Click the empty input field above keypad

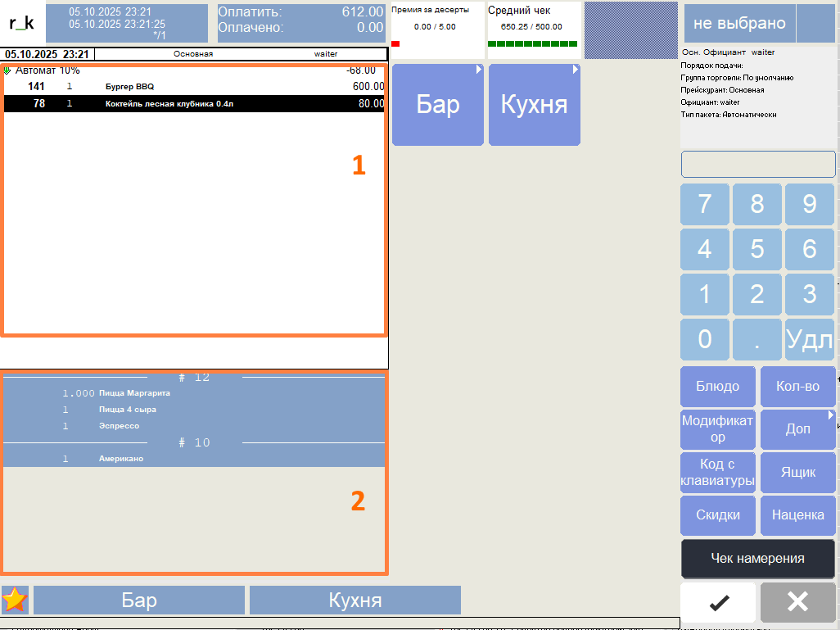point(757,164)
